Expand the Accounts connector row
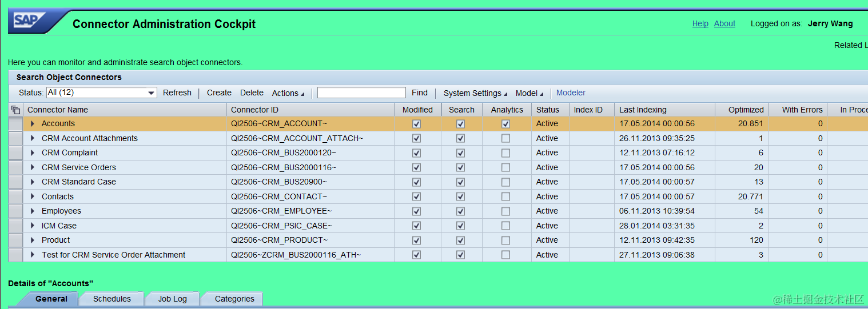 click(33, 123)
